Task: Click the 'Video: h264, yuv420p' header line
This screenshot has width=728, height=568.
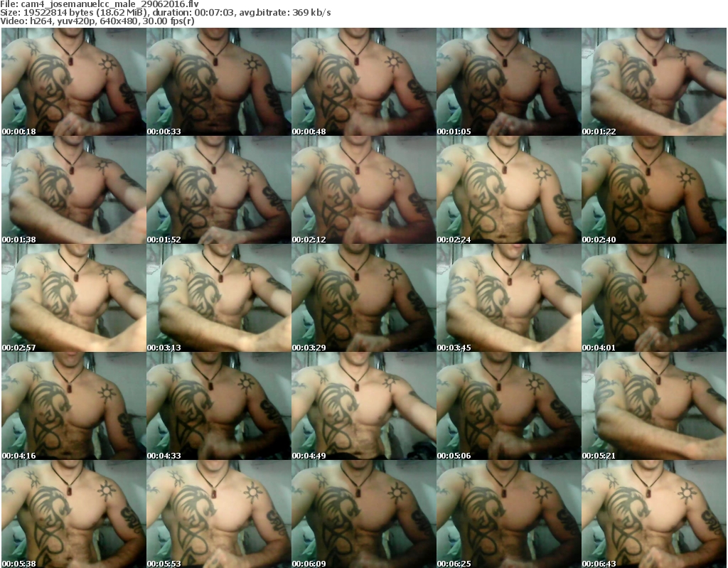Action: tap(97, 21)
